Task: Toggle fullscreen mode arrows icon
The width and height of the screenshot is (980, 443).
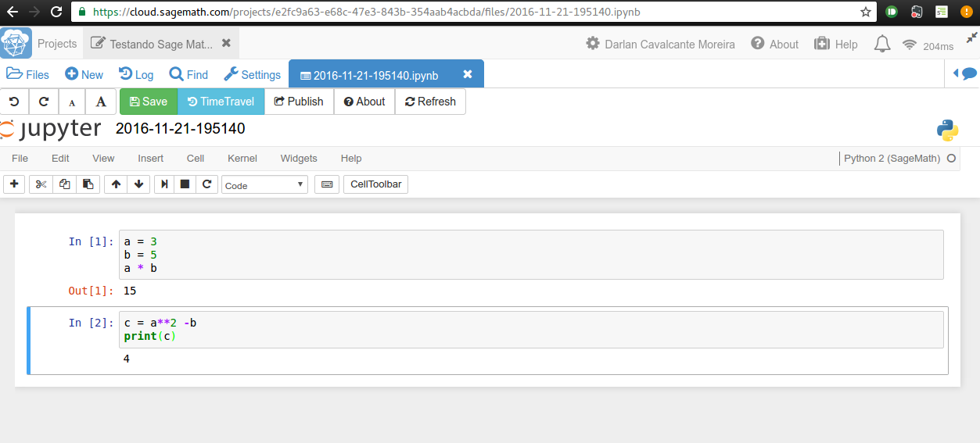Action: click(971, 38)
